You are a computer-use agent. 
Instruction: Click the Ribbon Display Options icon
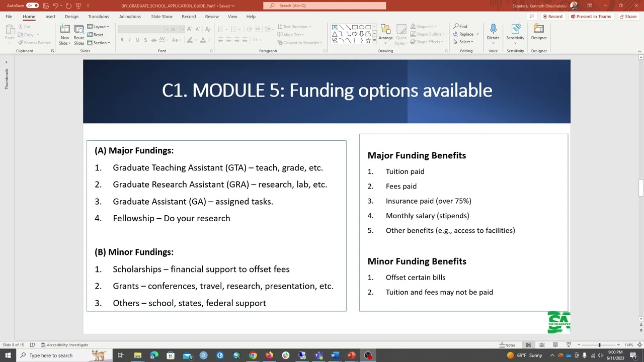tap(590, 6)
